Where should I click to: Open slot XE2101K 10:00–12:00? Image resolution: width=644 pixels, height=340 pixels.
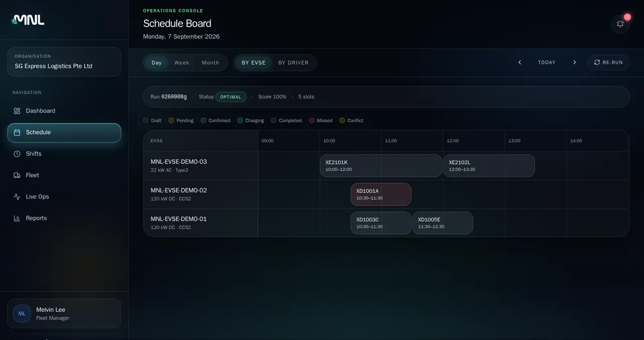tap(381, 166)
